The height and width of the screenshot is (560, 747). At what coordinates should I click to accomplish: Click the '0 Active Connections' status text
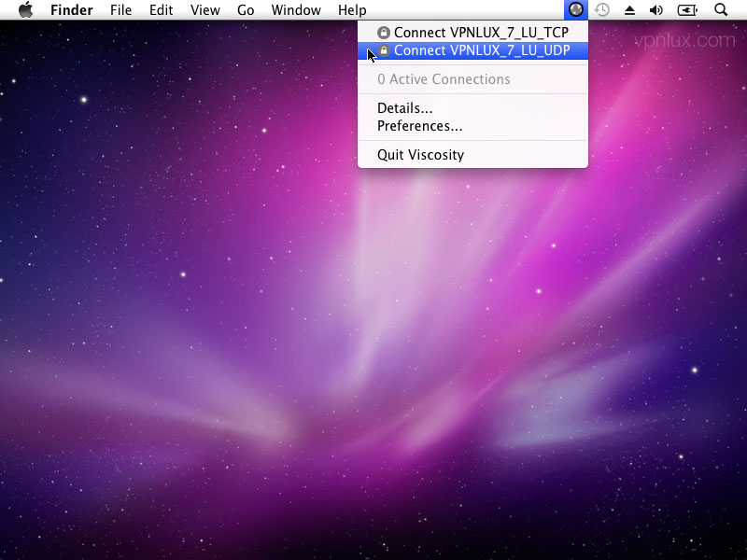click(x=444, y=79)
